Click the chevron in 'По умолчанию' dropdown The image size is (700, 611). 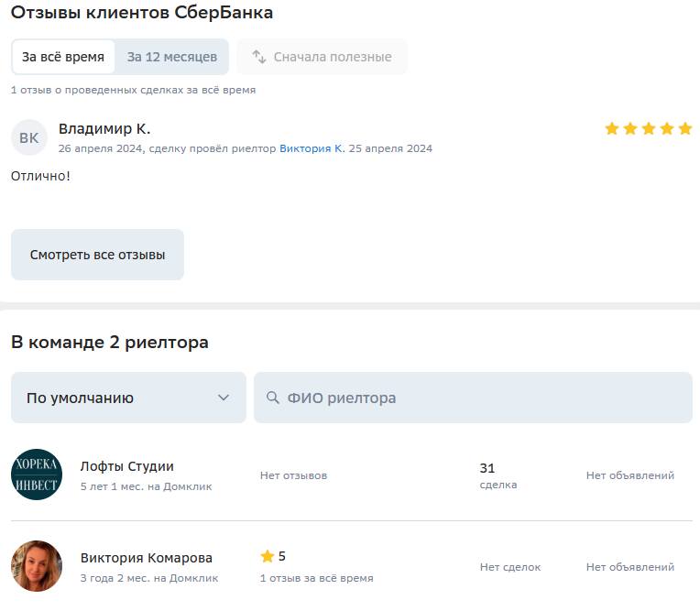[224, 398]
